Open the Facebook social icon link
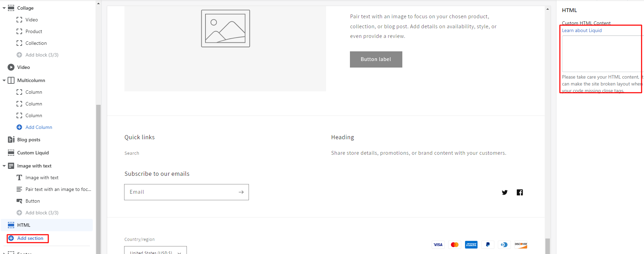 520,192
